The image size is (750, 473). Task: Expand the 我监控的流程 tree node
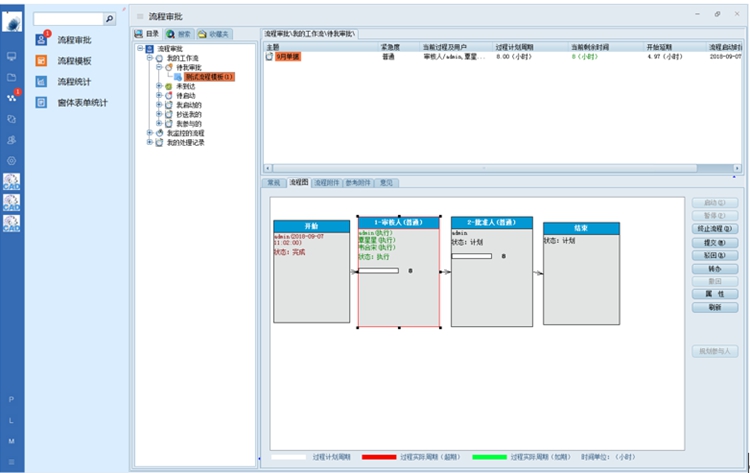(x=150, y=132)
